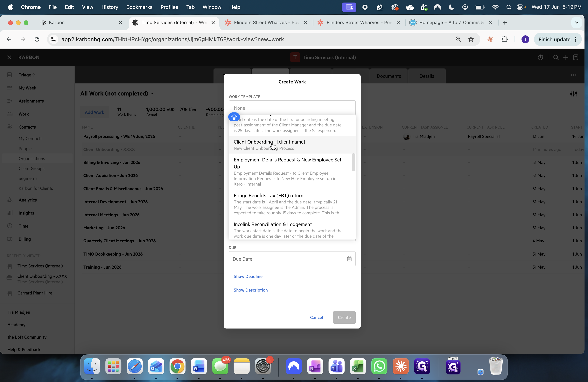Image resolution: width=588 pixels, height=382 pixels.
Task: Click Help & Feedback in sidebar
Action: [x=24, y=349]
